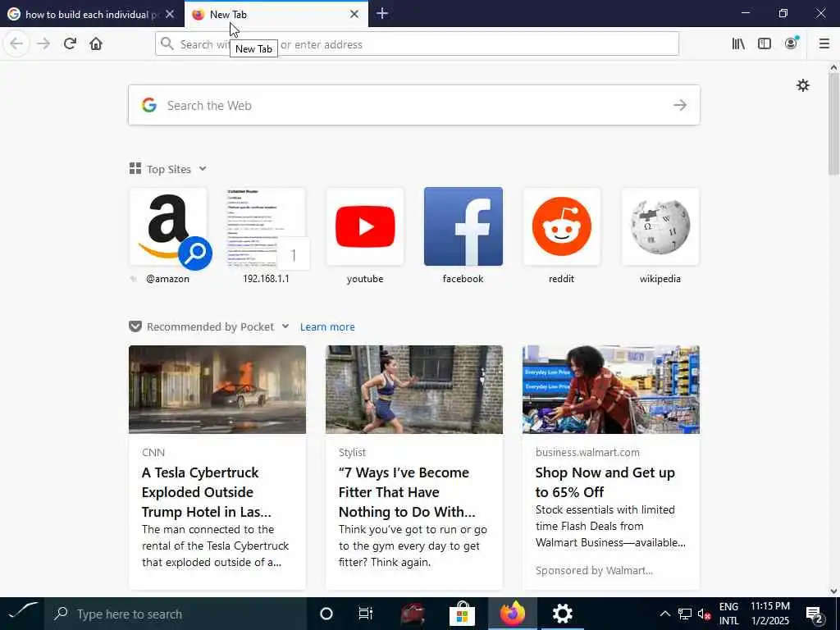Click the address bar input field
The image size is (840, 630).
417,44
